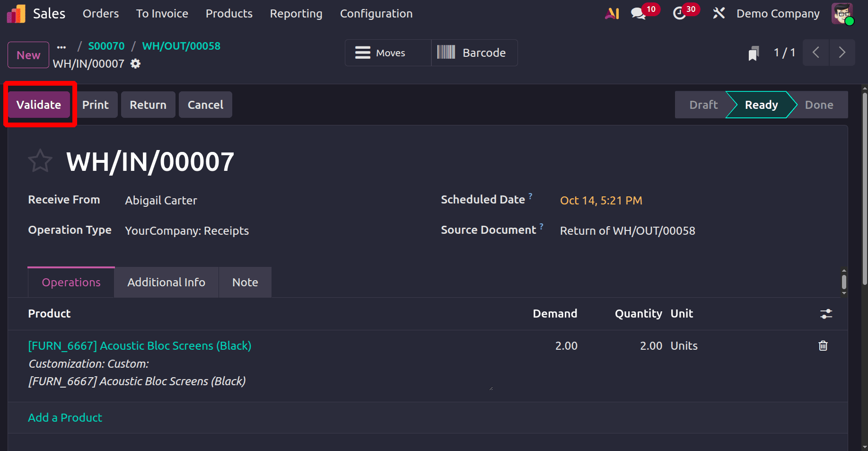The width and height of the screenshot is (868, 451).
Task: Open the user avatar menu
Action: pyautogui.click(x=842, y=14)
